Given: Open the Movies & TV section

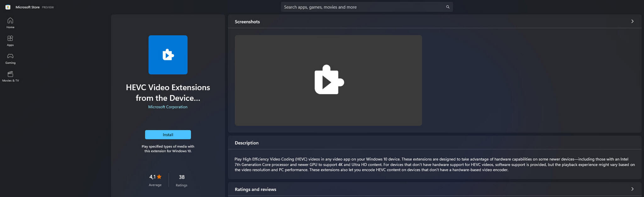Looking at the screenshot, I should 10,76.
